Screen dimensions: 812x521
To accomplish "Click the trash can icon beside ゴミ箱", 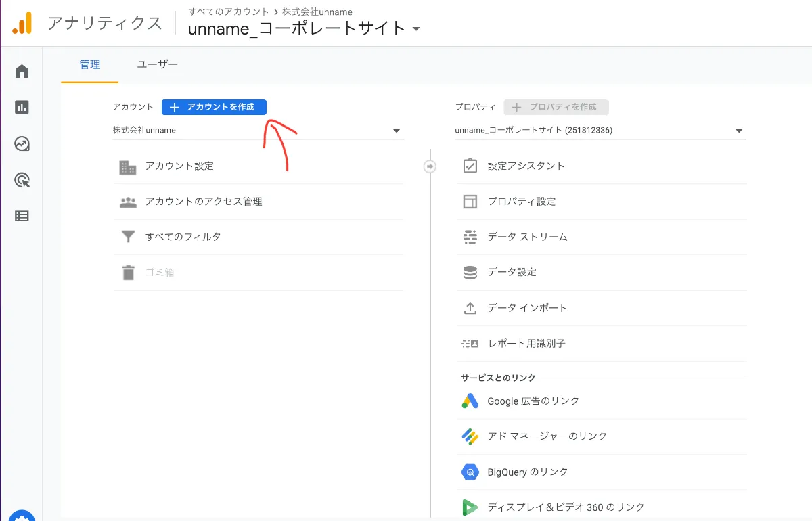I will point(128,273).
